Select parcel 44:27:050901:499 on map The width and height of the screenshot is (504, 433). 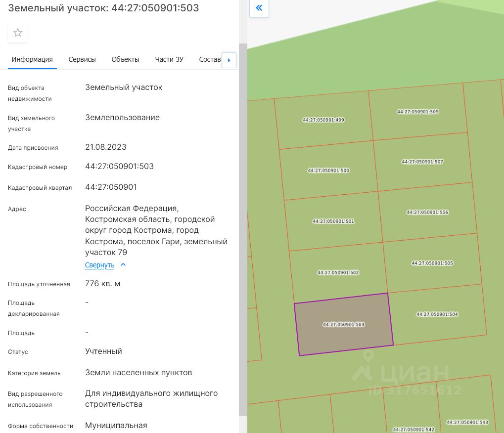pos(323,120)
